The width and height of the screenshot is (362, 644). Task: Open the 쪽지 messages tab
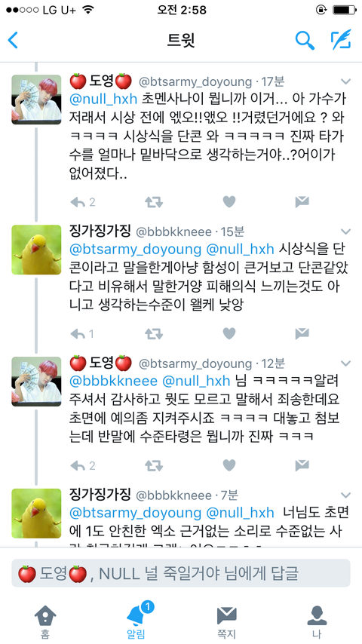pos(226,620)
